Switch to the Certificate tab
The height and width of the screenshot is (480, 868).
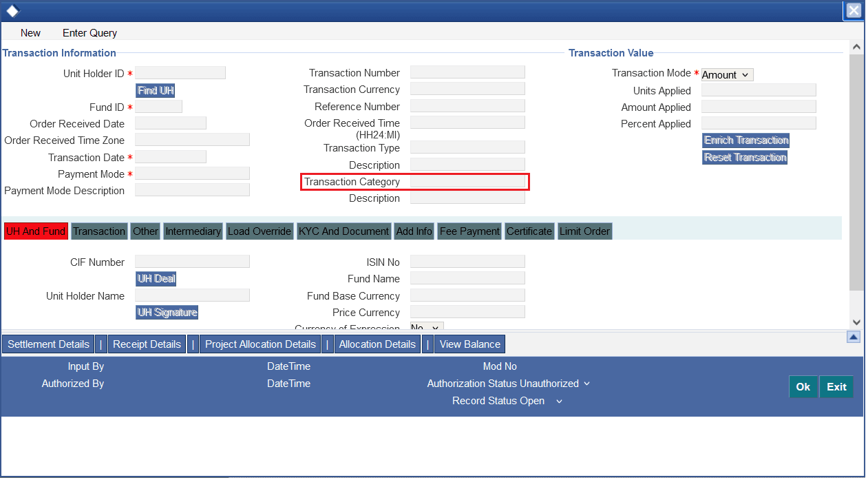(x=529, y=231)
